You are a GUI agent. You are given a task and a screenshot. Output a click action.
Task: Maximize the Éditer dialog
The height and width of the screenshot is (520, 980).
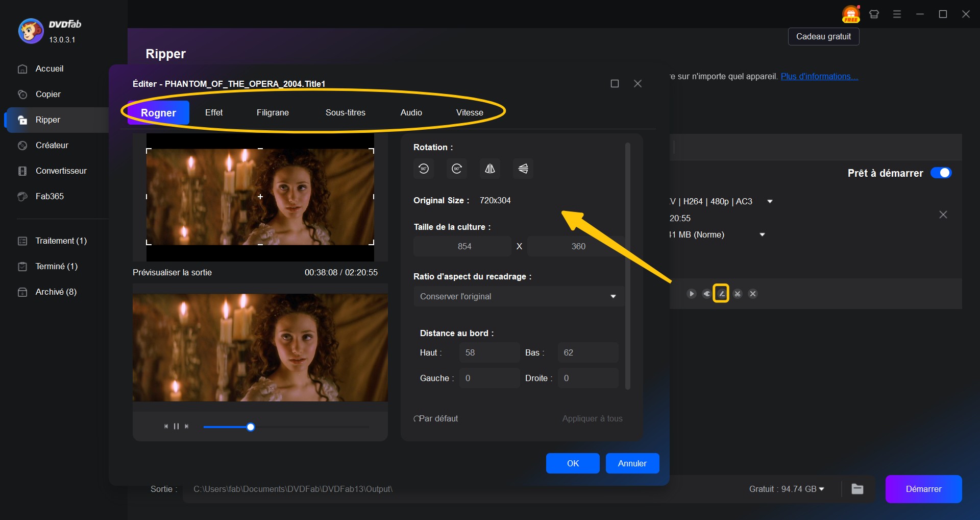point(615,83)
